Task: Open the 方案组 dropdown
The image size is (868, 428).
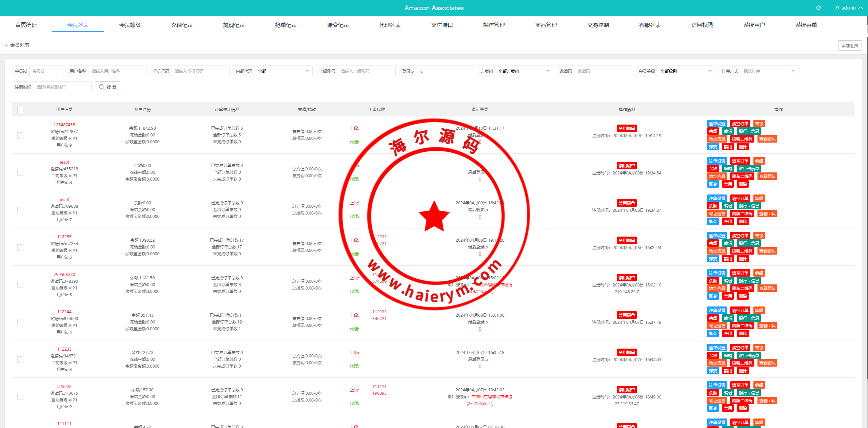Action: [524, 71]
